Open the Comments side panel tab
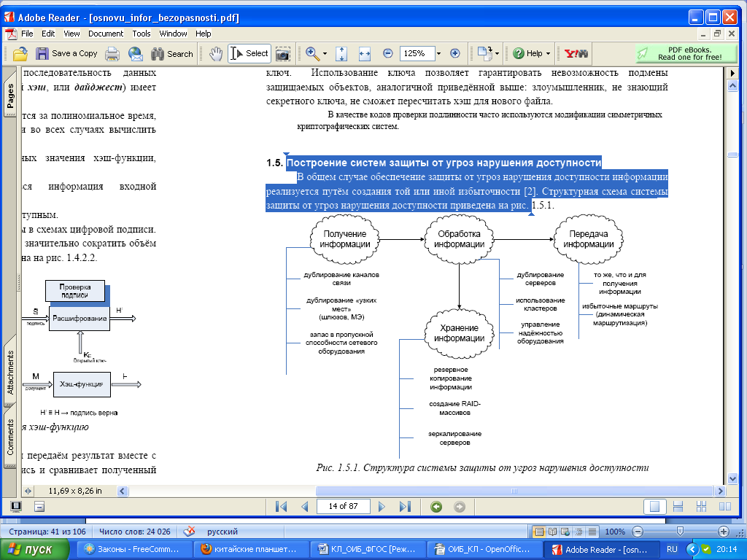This screenshot has width=747, height=560. click(x=10, y=436)
